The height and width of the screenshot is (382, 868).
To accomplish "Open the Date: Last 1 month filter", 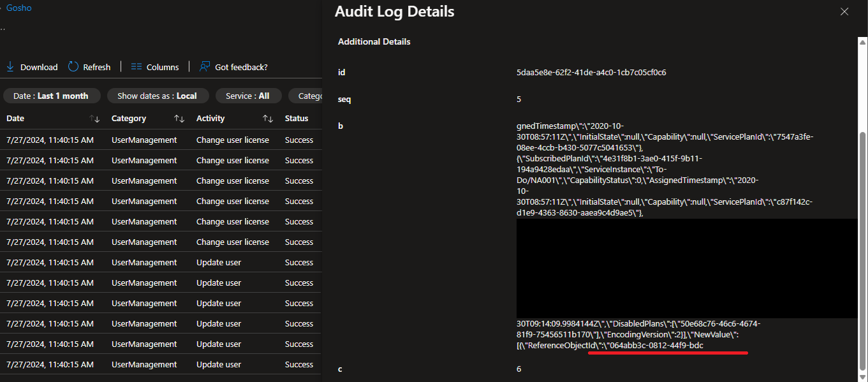I will click(51, 96).
